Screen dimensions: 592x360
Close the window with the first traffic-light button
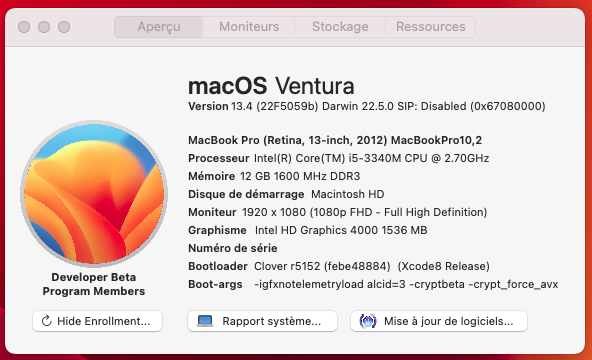click(24, 27)
